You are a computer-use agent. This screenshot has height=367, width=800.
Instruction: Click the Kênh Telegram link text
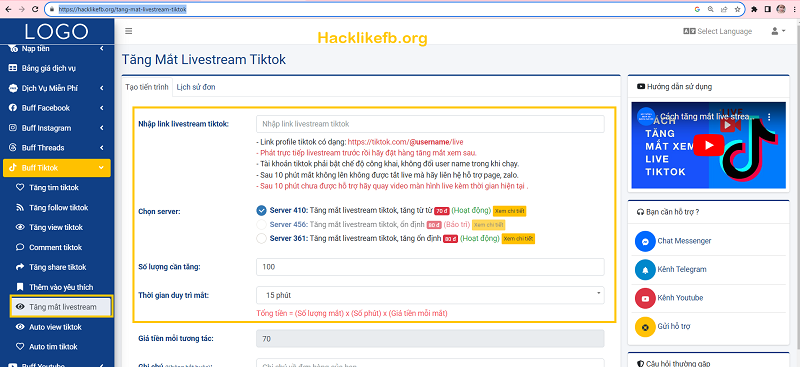pos(682,270)
